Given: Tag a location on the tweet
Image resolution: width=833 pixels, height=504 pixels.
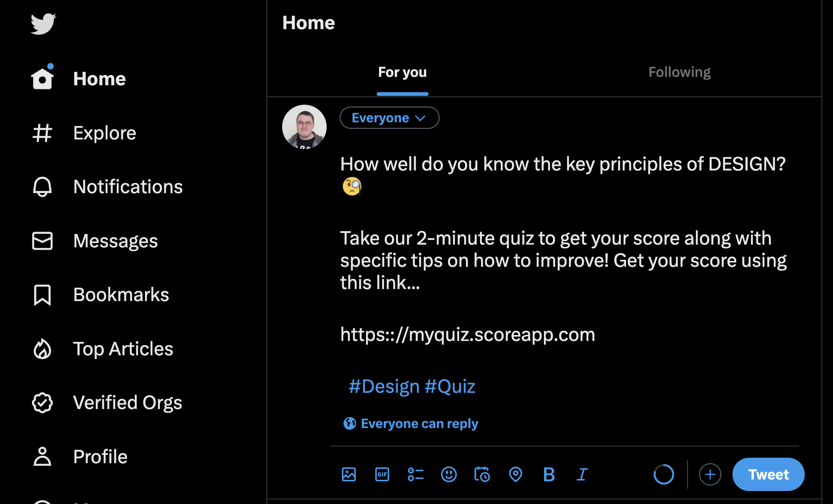Looking at the screenshot, I should click(516, 474).
